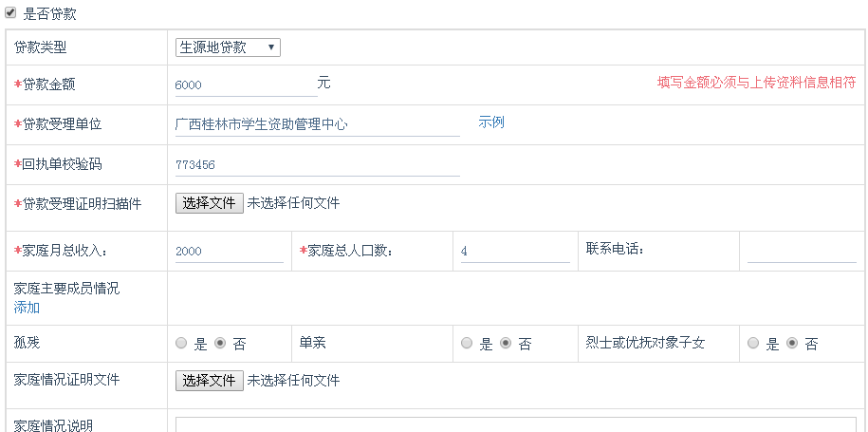The image size is (868, 432).
Task: Click the 回执单校验码 input field
Action: tap(317, 164)
